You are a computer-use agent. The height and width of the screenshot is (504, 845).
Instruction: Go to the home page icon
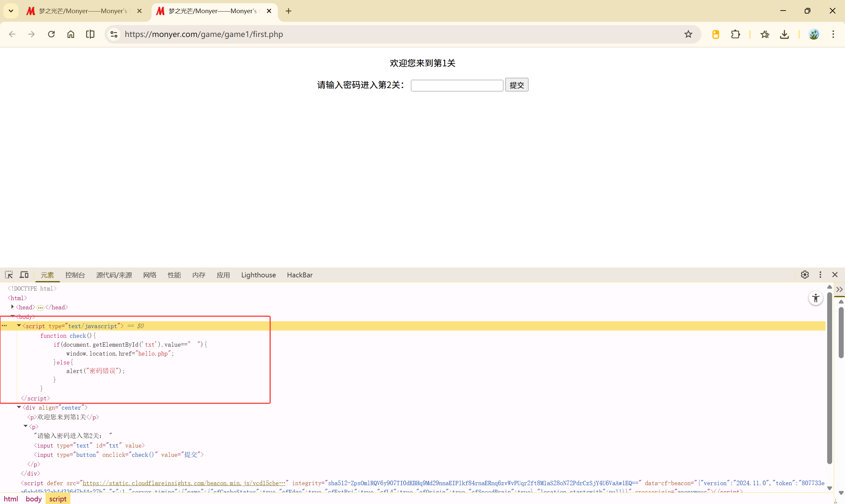pos(71,34)
